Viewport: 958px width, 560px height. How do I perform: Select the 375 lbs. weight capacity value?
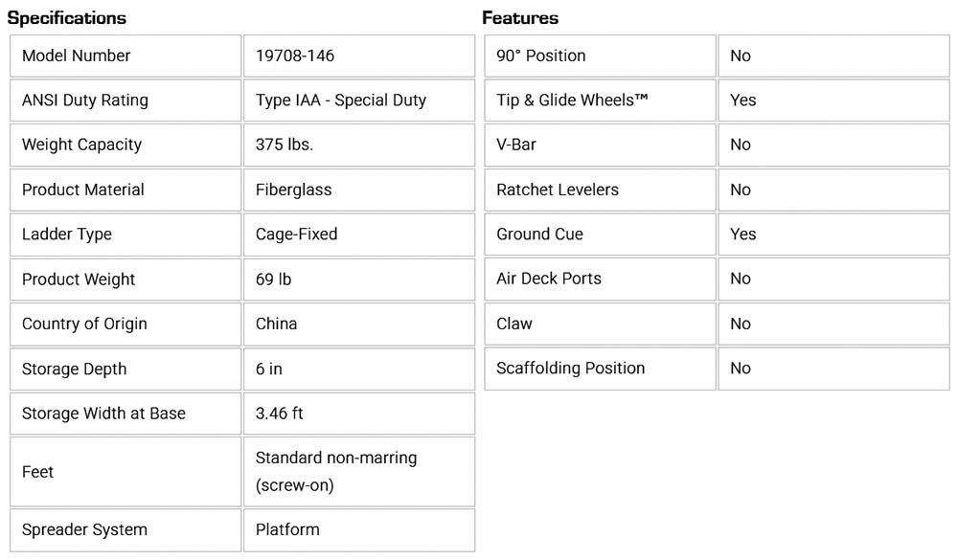click(x=285, y=145)
